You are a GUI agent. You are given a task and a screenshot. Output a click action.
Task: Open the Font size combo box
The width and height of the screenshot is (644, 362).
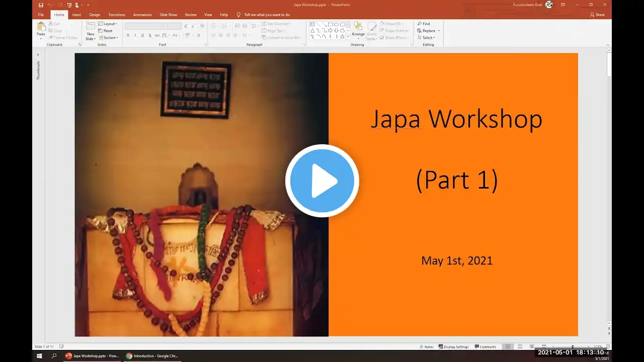[x=175, y=26]
